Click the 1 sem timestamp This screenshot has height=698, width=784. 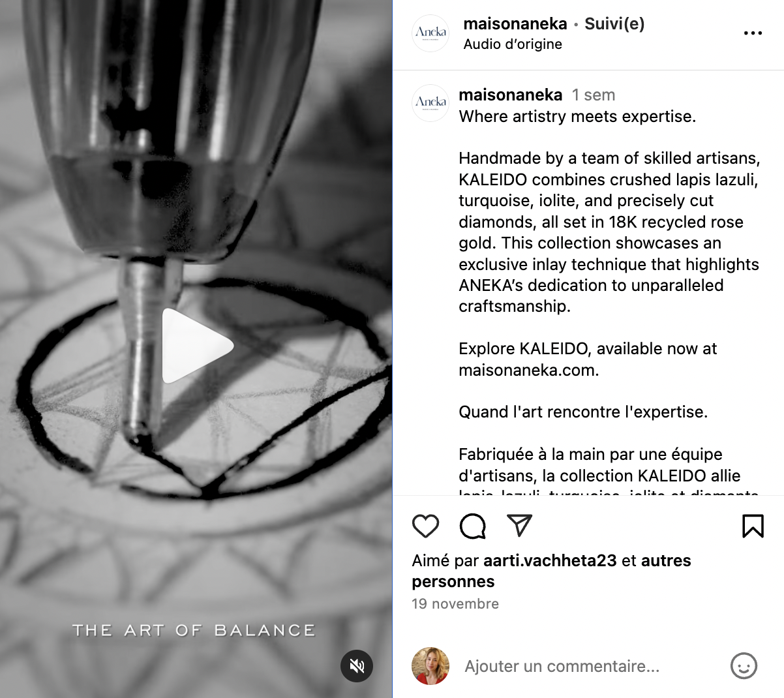594,95
